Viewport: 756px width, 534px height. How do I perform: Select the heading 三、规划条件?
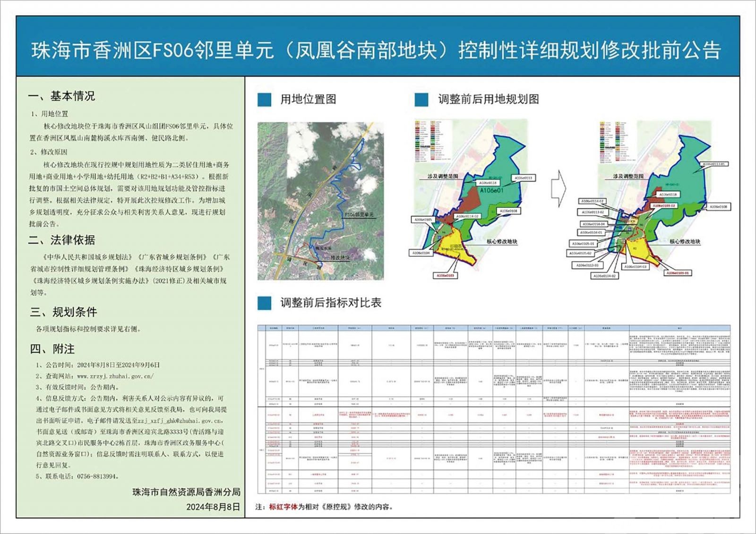[x=64, y=312]
